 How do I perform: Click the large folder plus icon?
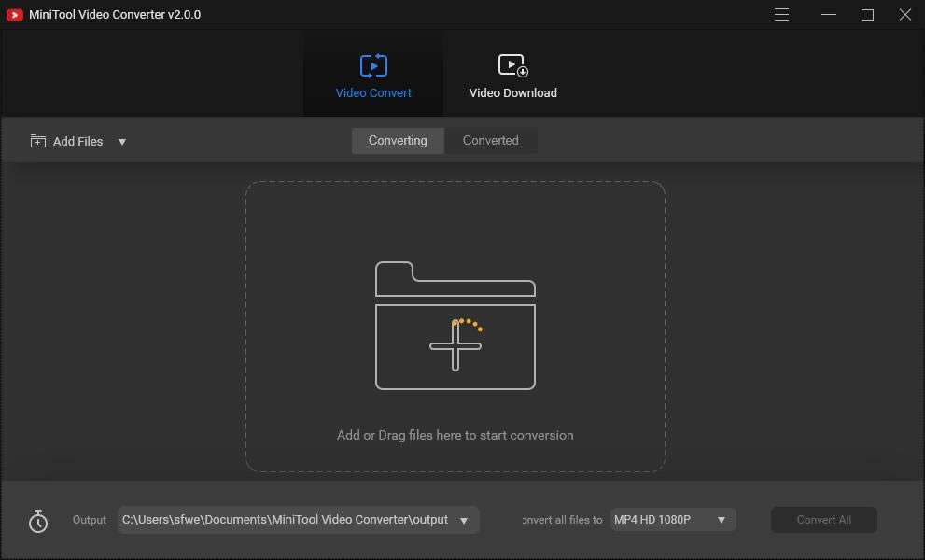[455, 325]
